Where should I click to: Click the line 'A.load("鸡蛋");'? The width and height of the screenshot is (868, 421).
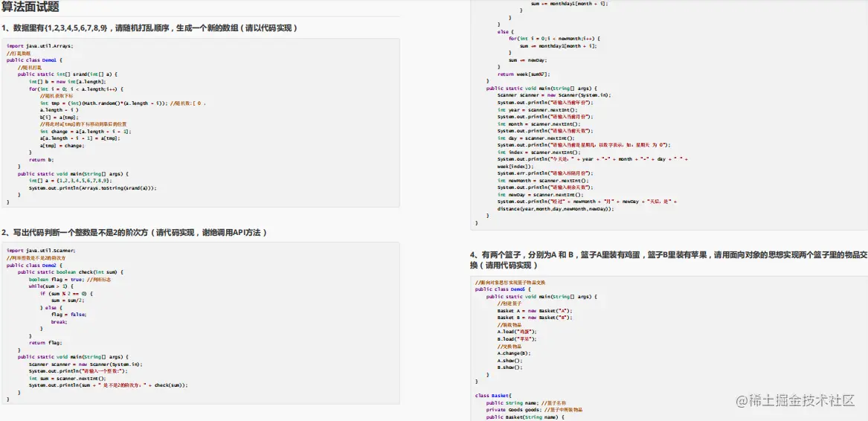click(x=518, y=332)
